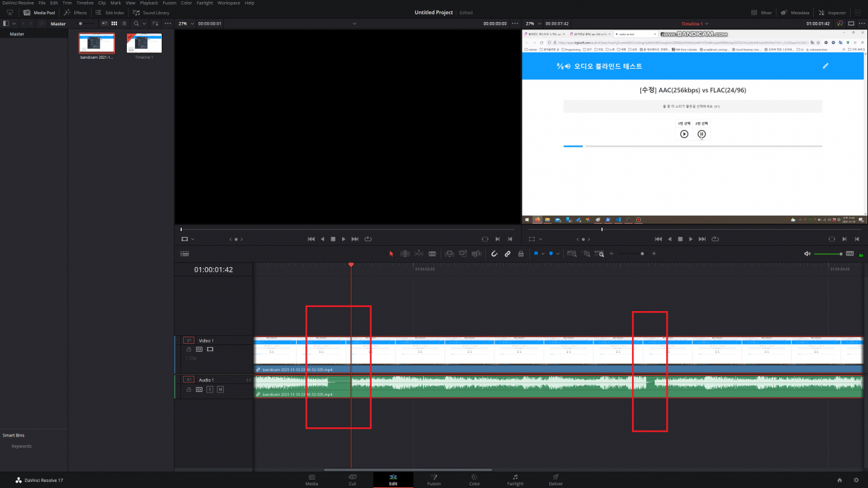Viewport: 868px width, 488px height.
Task: Open the Workspace menu
Action: 229,3
